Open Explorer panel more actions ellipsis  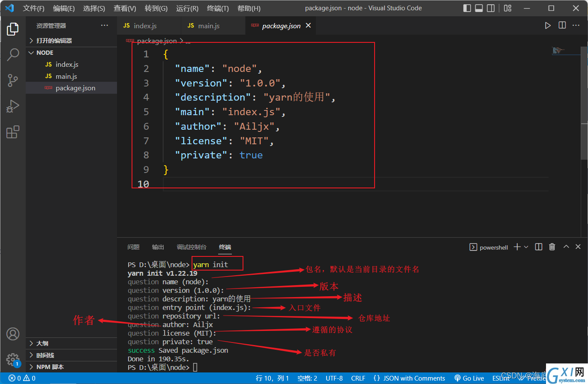point(105,26)
